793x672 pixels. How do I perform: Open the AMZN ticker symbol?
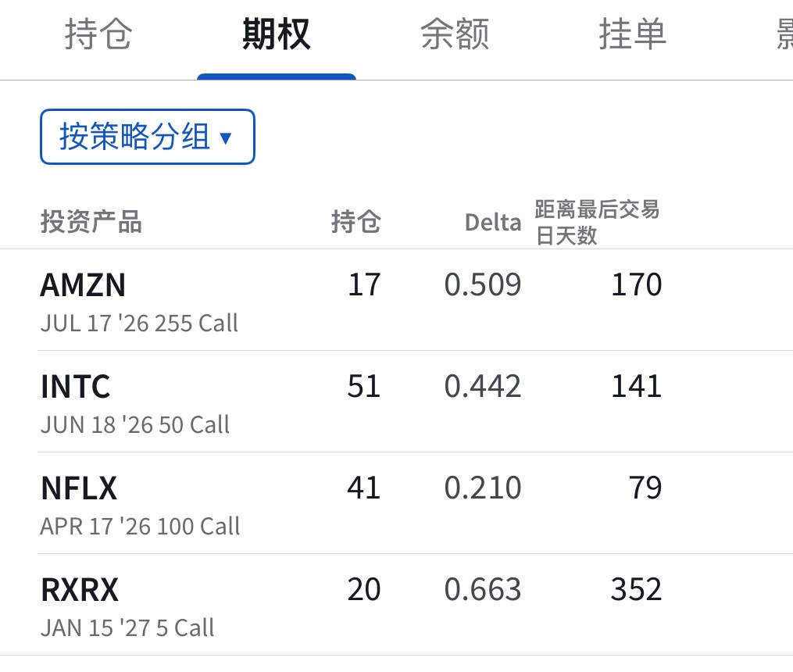pyautogui.click(x=83, y=286)
